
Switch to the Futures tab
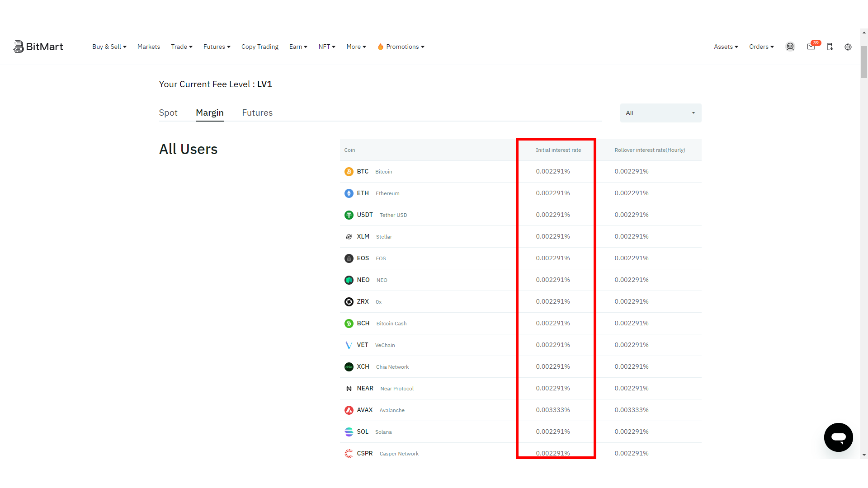pyautogui.click(x=257, y=113)
